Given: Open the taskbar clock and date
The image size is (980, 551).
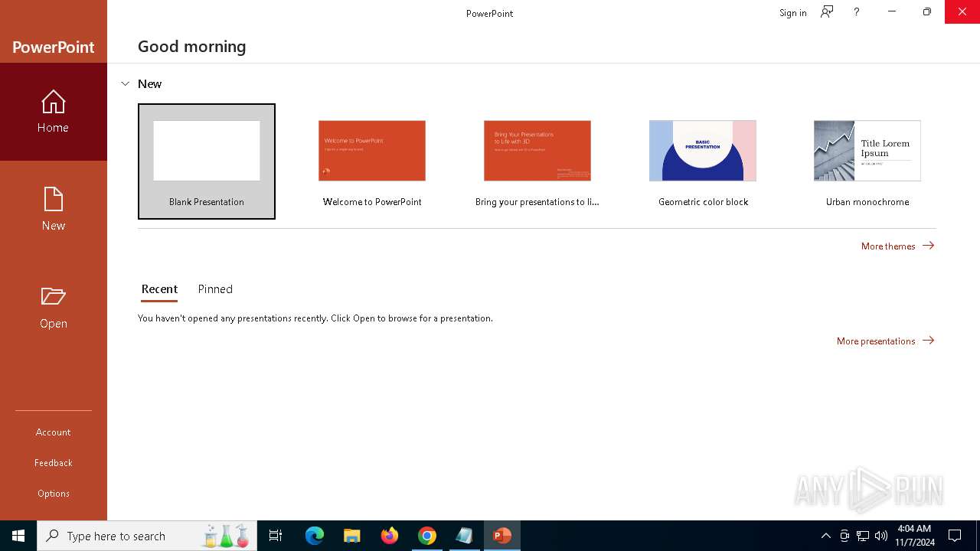Looking at the screenshot, I should point(915,536).
